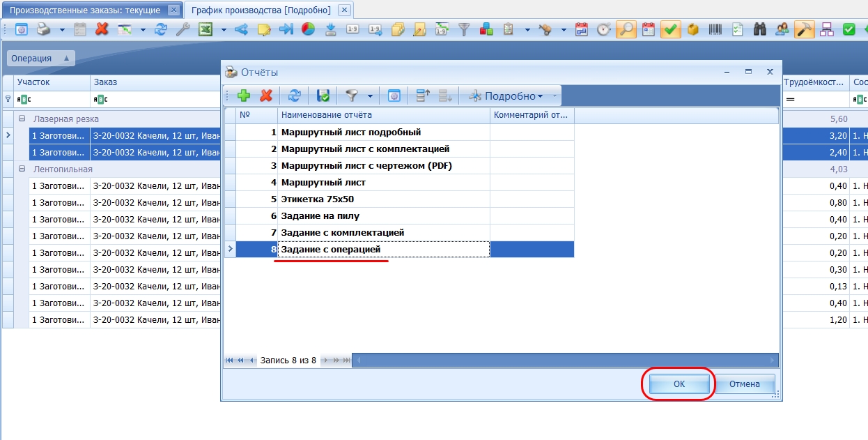The height and width of the screenshot is (440, 868).
Task: Confirm the report selection with OK
Action: [x=679, y=384]
